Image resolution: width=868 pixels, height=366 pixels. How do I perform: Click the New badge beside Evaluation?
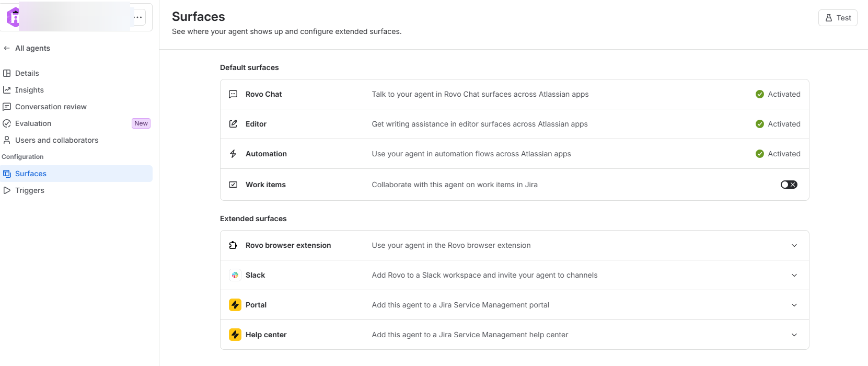tap(141, 123)
